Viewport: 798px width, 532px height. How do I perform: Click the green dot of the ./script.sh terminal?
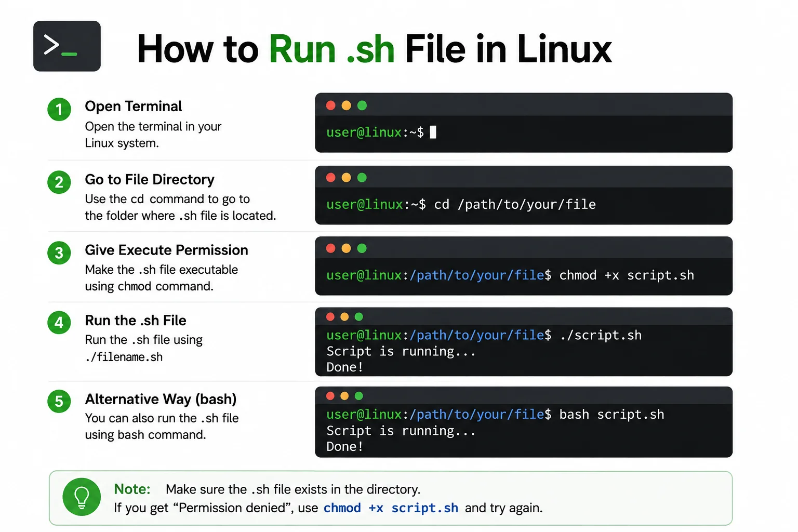point(358,317)
